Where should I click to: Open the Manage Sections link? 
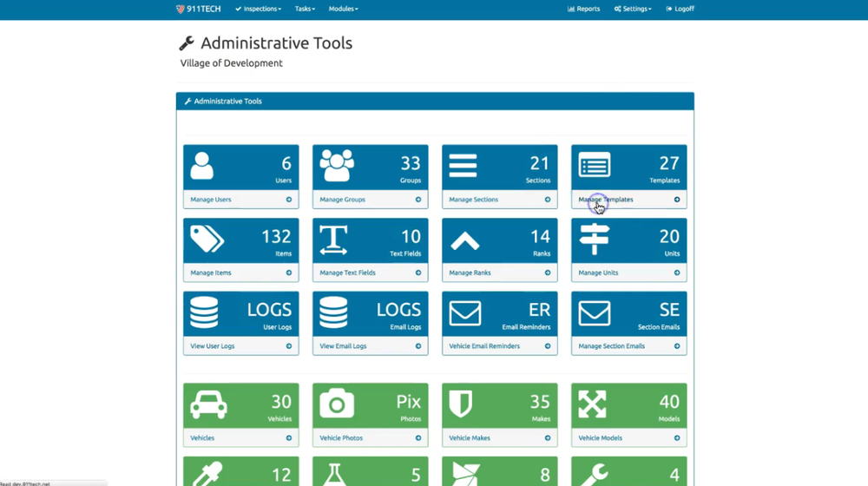(474, 200)
